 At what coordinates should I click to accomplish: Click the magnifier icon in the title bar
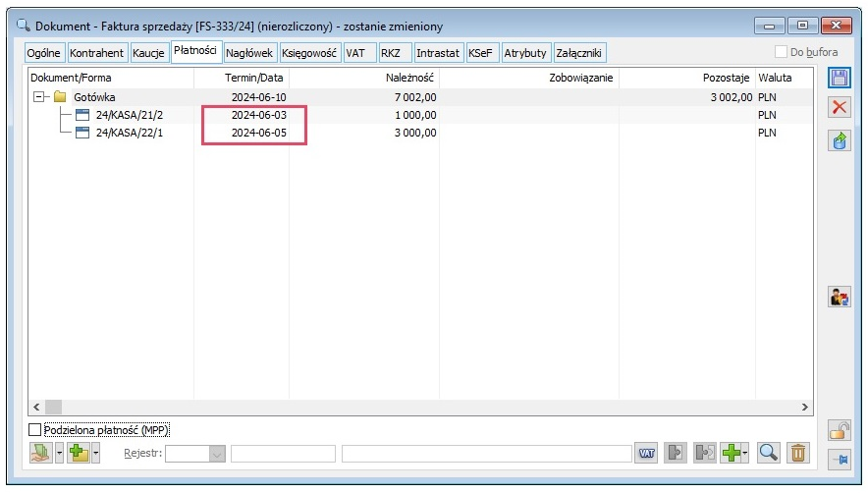tap(23, 26)
